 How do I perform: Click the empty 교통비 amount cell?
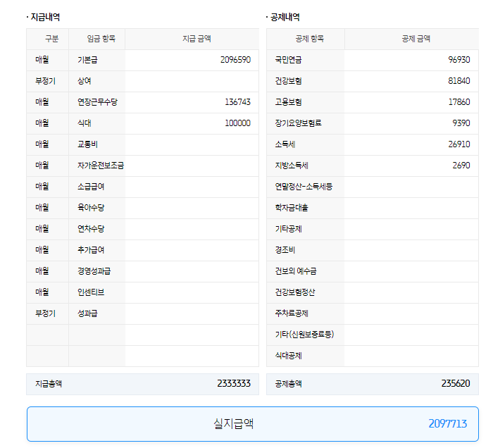tap(192, 144)
